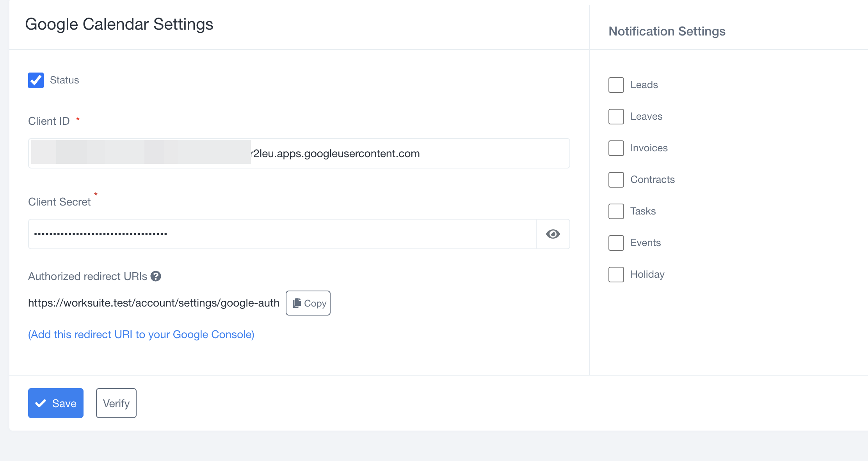
Task: Save the Google Calendar settings
Action: (56, 403)
